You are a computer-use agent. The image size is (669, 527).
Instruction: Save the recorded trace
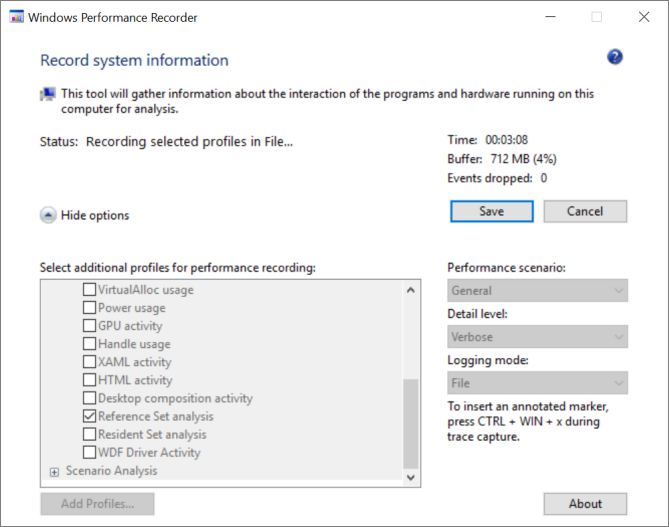coord(492,211)
